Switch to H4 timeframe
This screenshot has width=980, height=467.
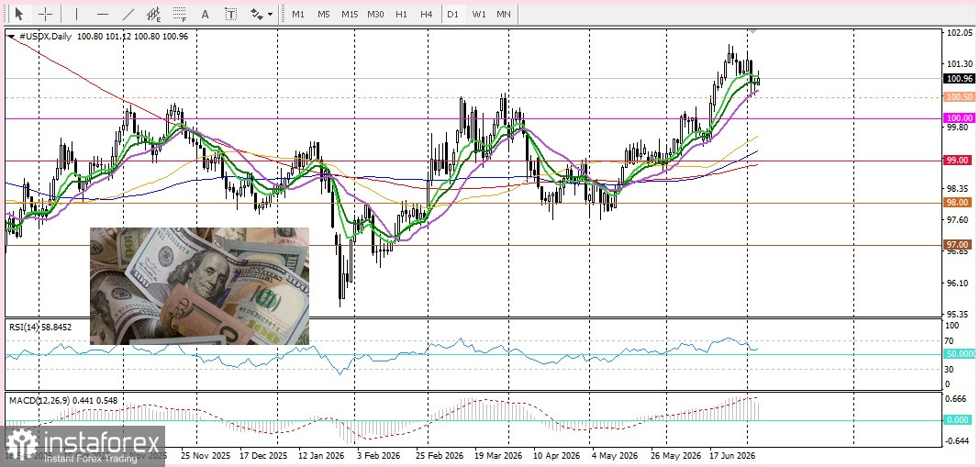click(427, 14)
